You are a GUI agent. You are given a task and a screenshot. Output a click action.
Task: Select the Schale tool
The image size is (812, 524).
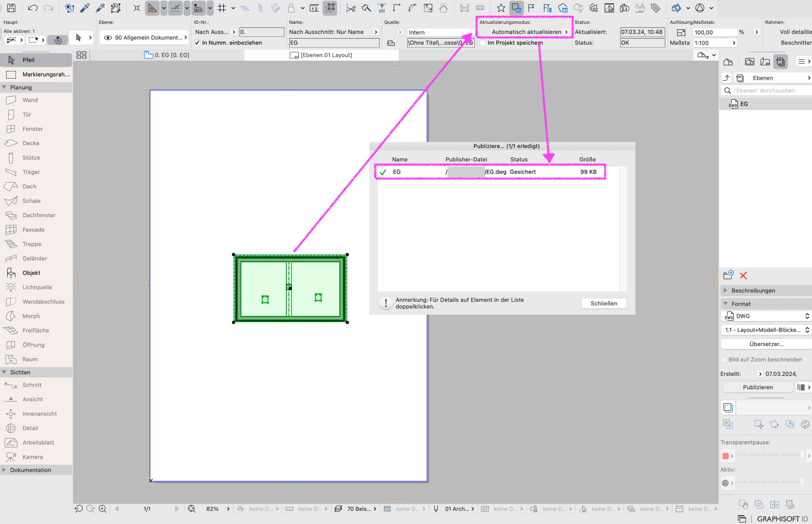pos(31,201)
